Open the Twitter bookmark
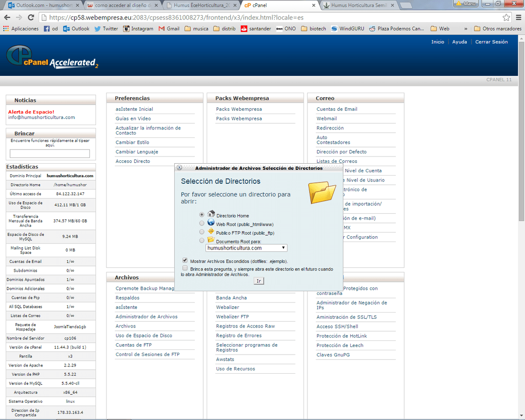 pyautogui.click(x=106, y=29)
